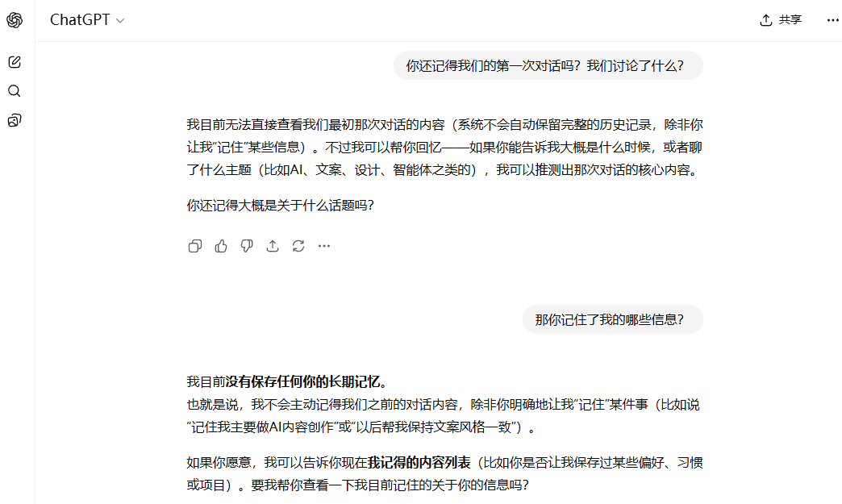Open the image library icon in the sidebar
The height and width of the screenshot is (504, 842).
pos(14,120)
